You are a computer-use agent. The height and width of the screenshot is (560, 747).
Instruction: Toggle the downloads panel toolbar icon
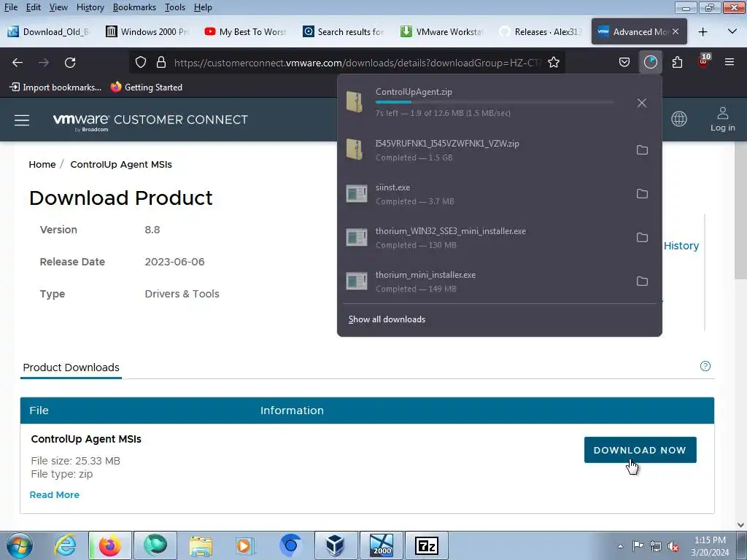click(650, 63)
